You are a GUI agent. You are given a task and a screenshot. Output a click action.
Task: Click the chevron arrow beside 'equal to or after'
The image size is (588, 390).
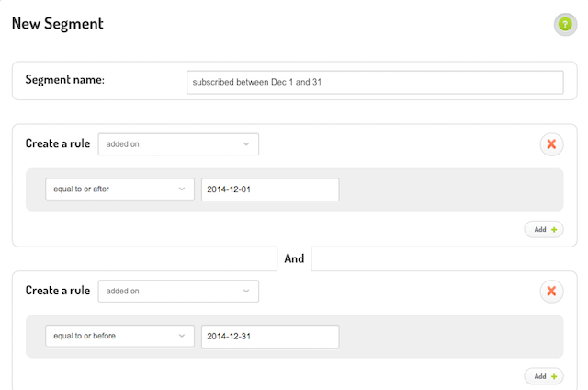coord(182,189)
